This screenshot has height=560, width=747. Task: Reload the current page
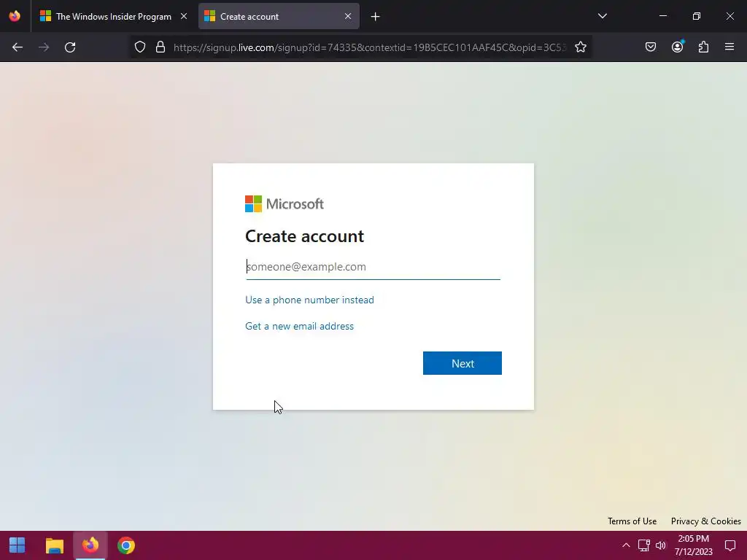pyautogui.click(x=70, y=47)
